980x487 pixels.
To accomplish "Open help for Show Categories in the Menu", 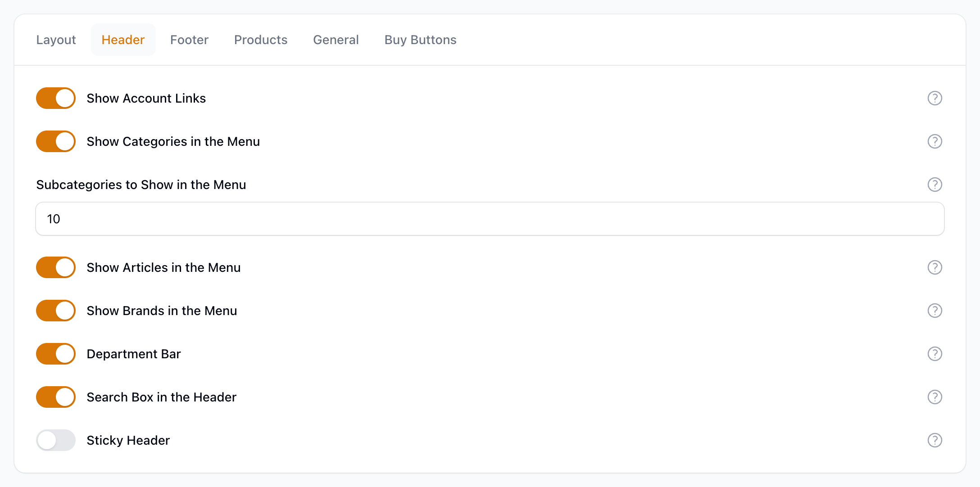I will point(935,141).
